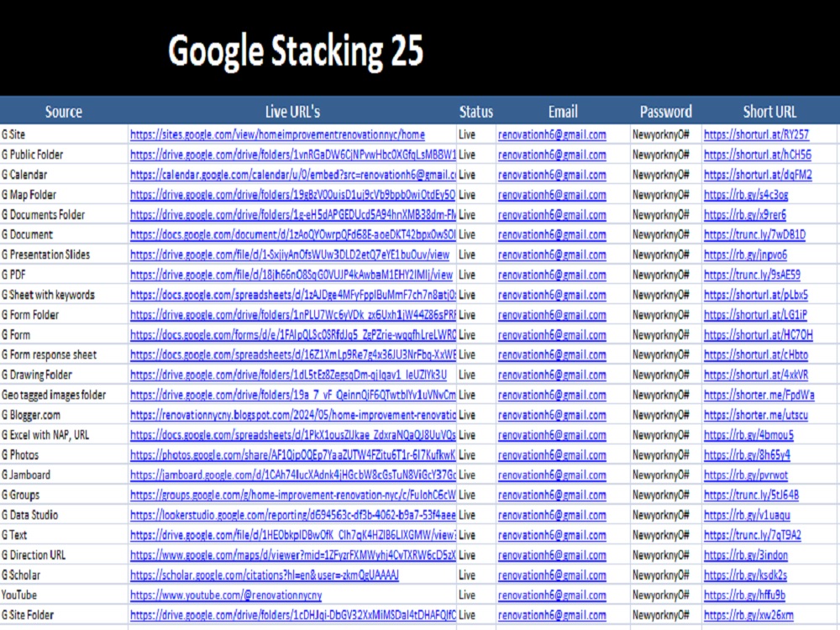The image size is (840, 630).
Task: Select the 'G Data Studio' cell
Action: [x=64, y=515]
